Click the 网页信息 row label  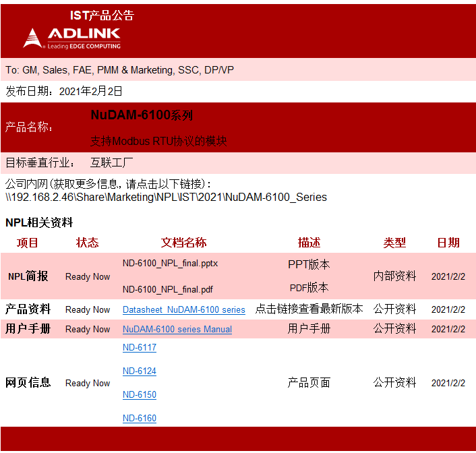(28, 382)
